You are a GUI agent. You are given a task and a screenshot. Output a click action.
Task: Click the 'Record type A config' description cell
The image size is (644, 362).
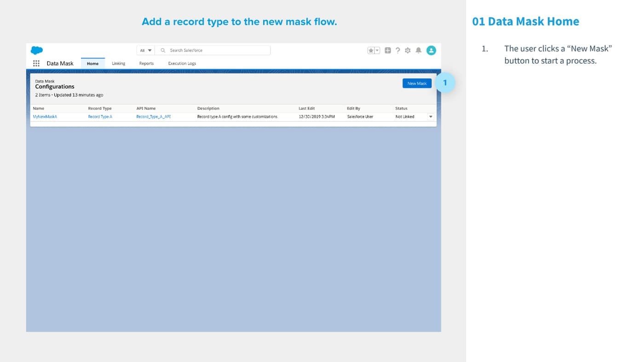click(238, 117)
